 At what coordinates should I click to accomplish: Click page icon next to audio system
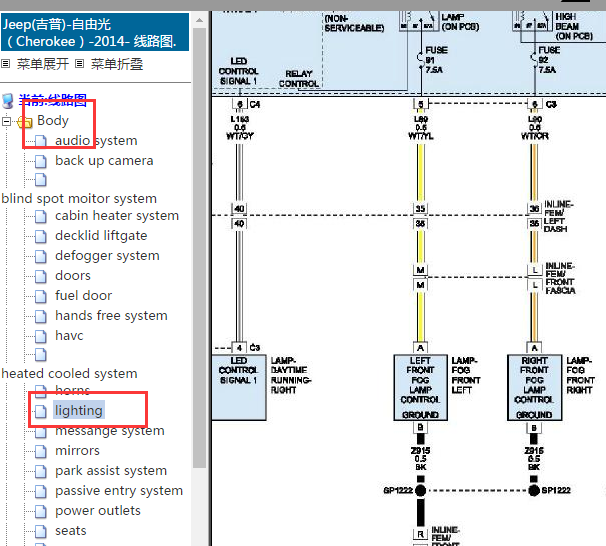(x=41, y=141)
